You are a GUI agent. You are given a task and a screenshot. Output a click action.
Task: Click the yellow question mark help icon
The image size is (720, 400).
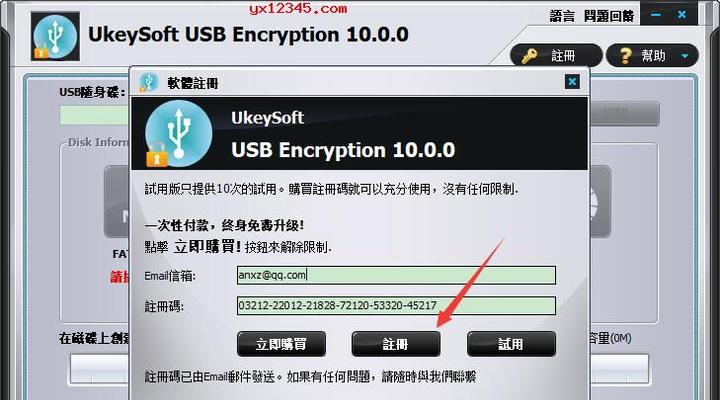[625, 56]
